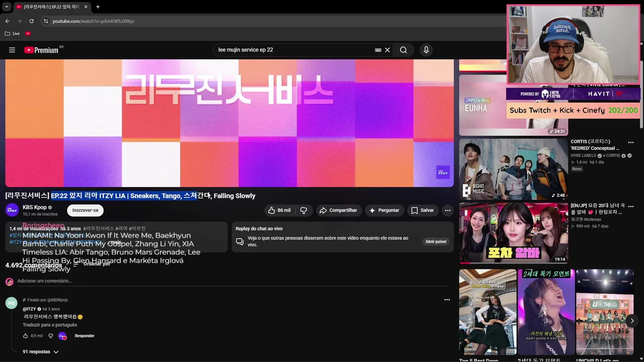644x362 pixels.
Task: Share the video via Compartilhar
Action: pos(338,210)
